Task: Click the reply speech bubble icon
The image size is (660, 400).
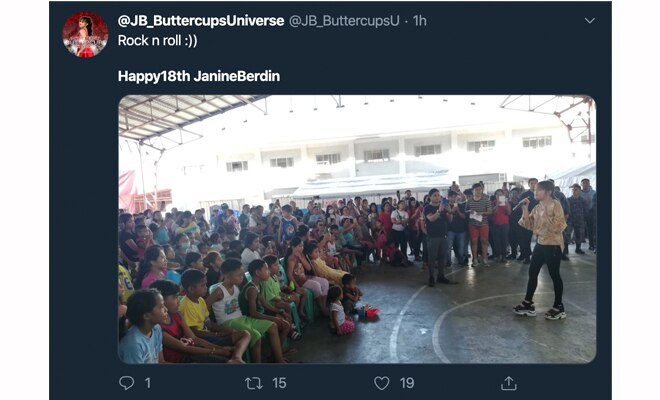Action: 127,383
